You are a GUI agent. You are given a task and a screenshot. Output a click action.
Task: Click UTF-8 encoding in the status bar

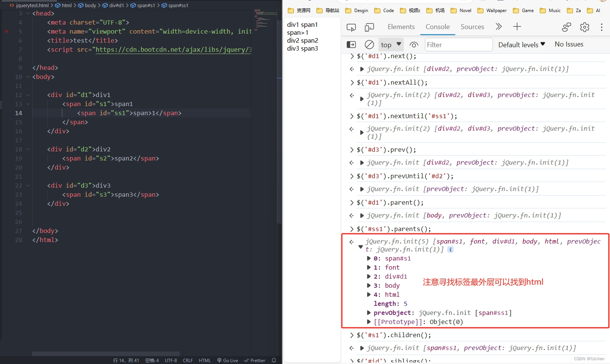171,360
